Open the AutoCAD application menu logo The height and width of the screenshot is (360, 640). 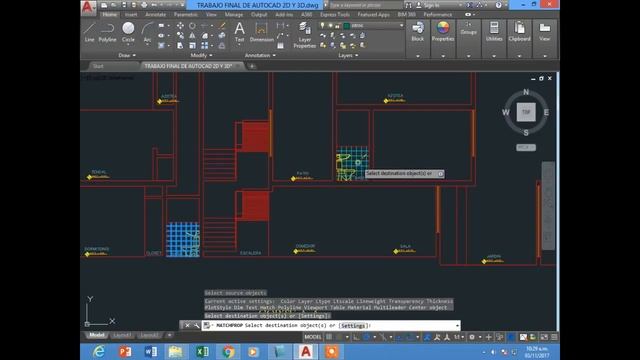point(88,7)
